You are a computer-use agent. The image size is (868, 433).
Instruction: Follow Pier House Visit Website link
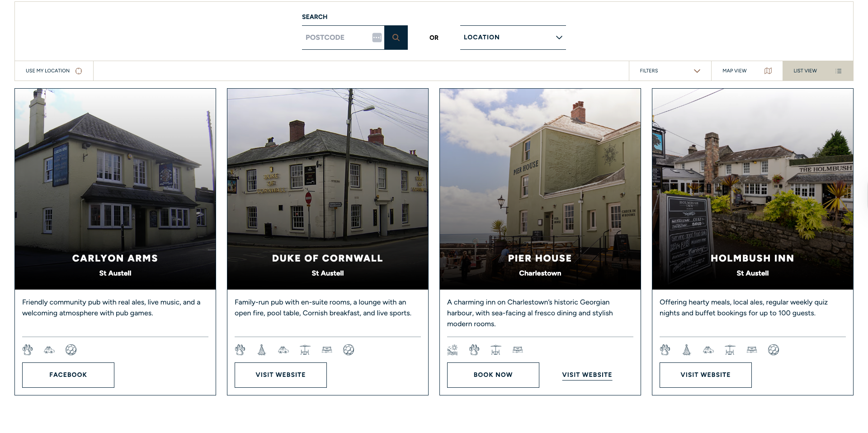pos(587,375)
